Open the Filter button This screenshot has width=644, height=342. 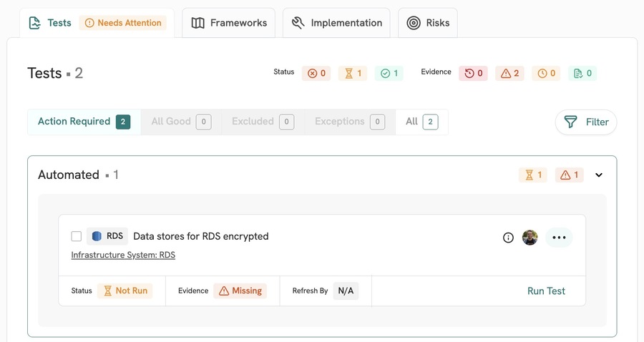(x=586, y=122)
